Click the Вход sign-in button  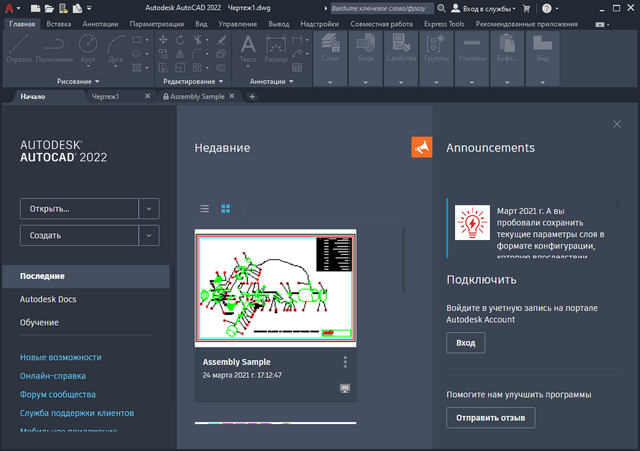point(465,343)
